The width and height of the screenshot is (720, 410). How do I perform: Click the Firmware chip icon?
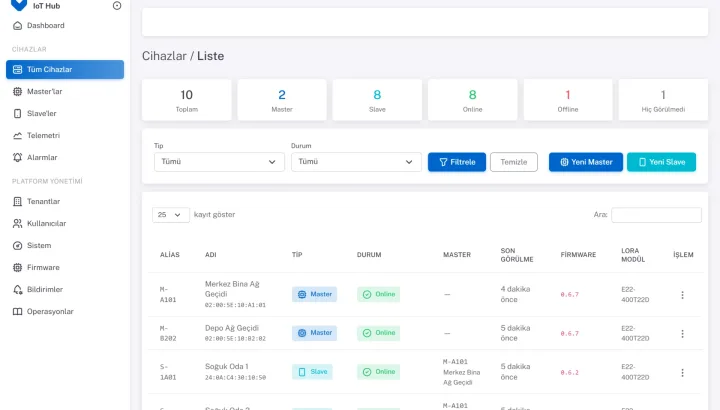[x=17, y=267]
